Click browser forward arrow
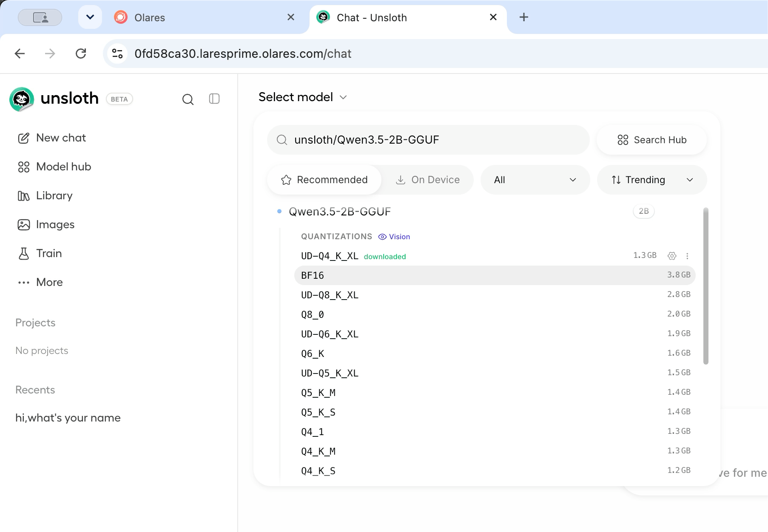Viewport: 768px width, 532px height. coord(50,54)
